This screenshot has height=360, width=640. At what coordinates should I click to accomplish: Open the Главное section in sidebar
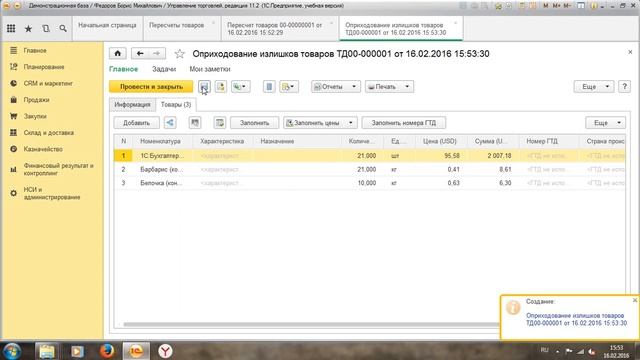(x=35, y=51)
